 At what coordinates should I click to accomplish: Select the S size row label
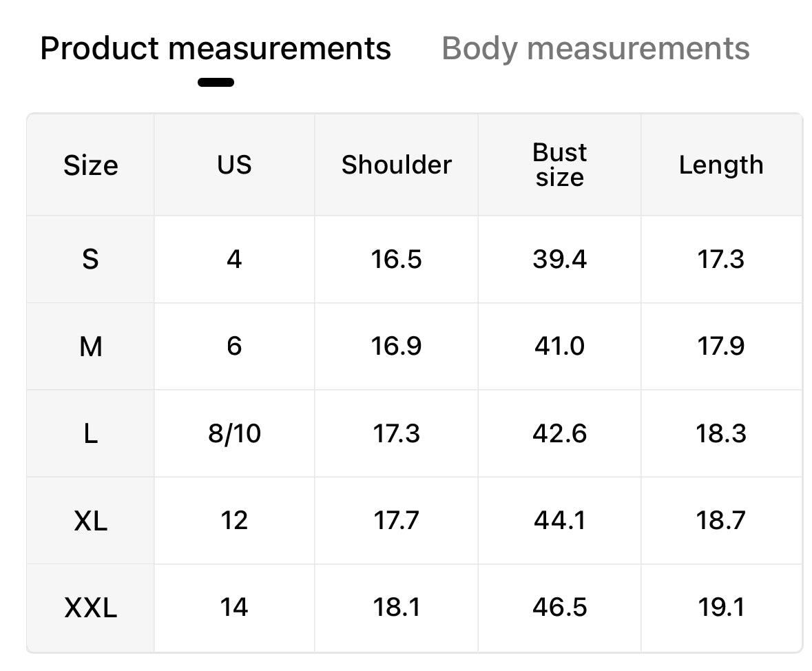(91, 259)
